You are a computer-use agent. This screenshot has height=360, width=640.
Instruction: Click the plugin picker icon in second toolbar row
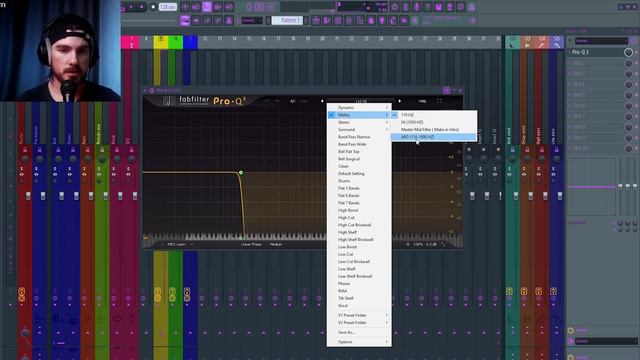(382, 20)
